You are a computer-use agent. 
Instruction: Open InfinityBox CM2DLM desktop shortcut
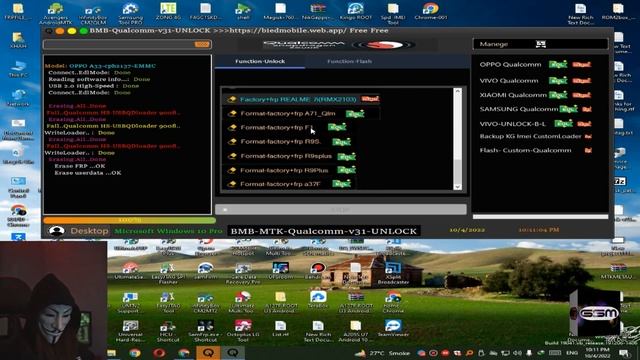[93, 15]
